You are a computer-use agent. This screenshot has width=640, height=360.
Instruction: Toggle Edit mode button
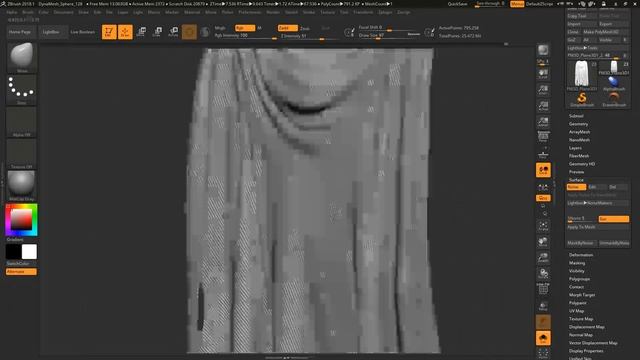[109, 31]
